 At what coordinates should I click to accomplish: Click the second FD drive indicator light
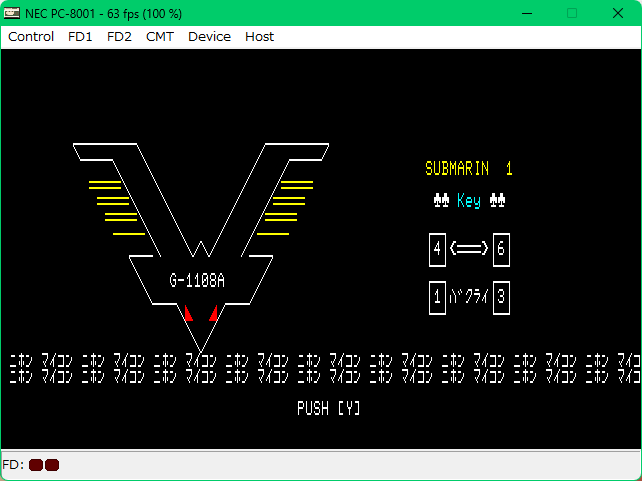pyautogui.click(x=52, y=465)
